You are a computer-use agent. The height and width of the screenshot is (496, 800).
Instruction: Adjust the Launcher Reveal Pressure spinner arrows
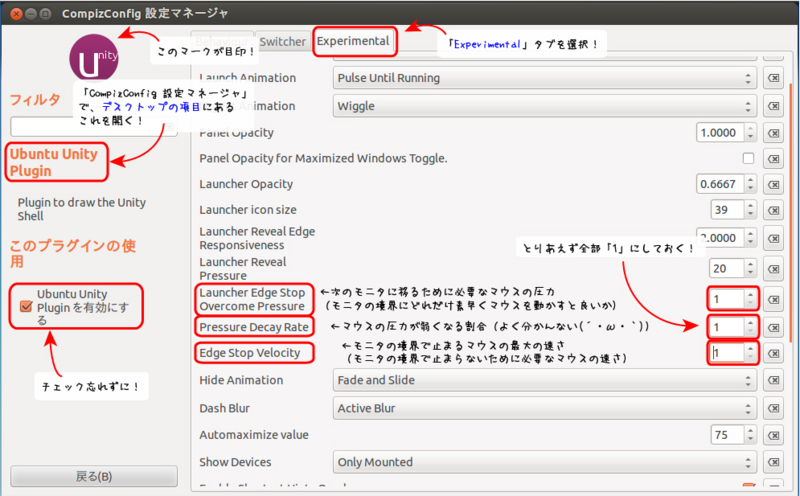point(750,268)
